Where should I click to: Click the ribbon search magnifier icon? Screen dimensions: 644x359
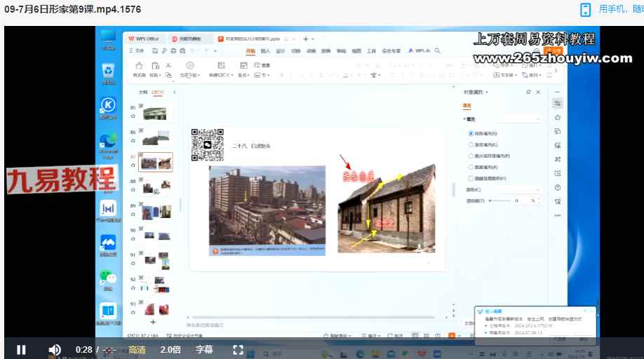[438, 50]
